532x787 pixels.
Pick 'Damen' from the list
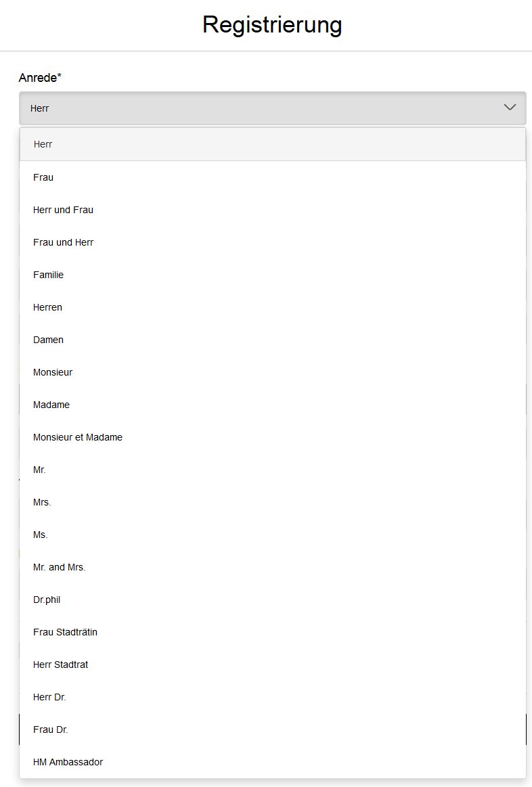[273, 340]
